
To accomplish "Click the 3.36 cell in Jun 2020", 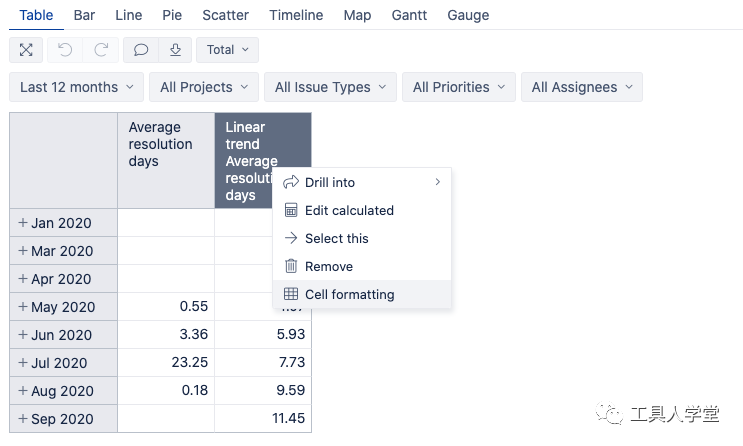I will [x=166, y=334].
